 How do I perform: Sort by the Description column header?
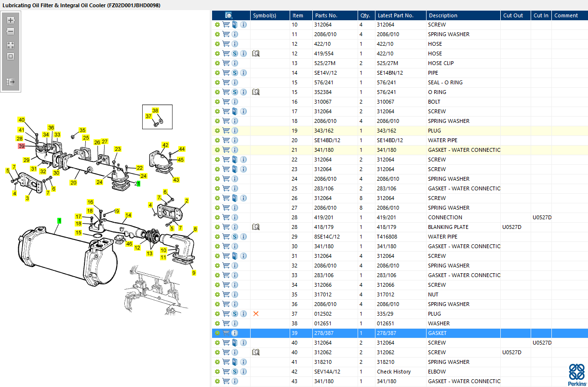coord(463,15)
